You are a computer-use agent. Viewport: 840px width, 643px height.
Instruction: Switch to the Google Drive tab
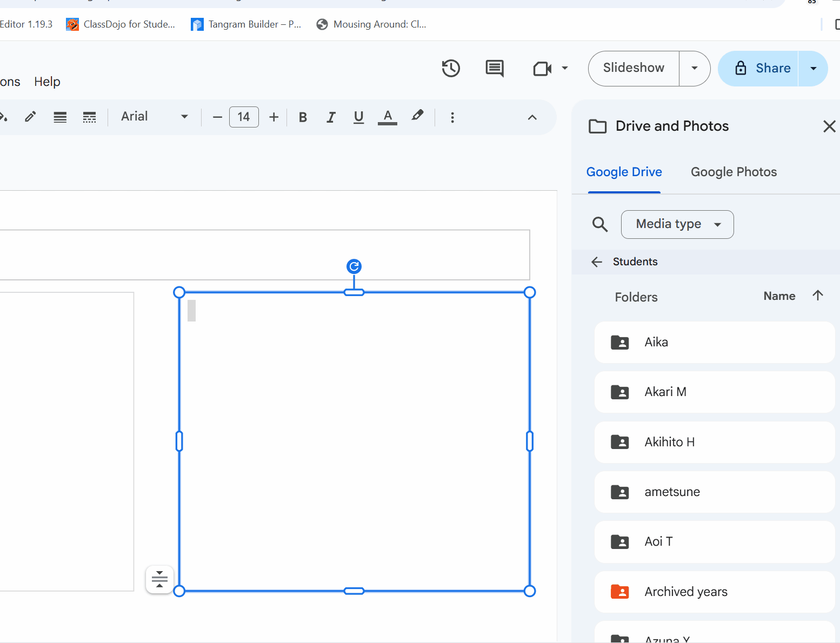[624, 172]
